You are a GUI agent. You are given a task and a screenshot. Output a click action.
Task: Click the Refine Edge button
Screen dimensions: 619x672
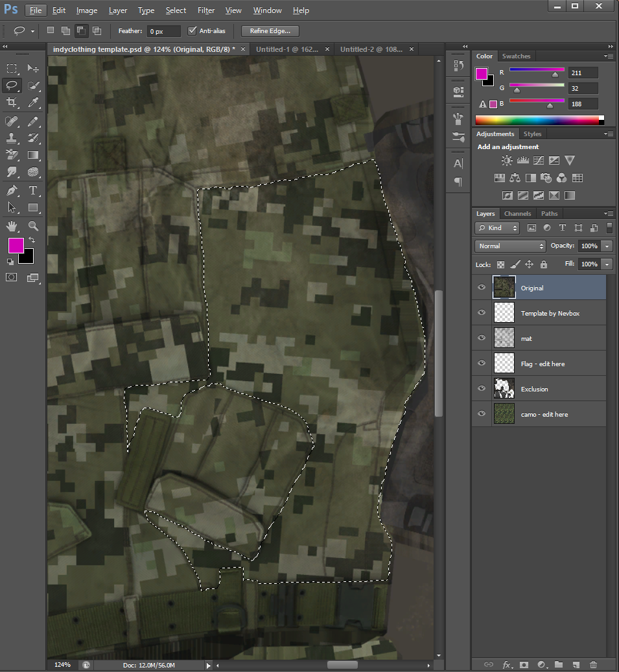coord(270,31)
